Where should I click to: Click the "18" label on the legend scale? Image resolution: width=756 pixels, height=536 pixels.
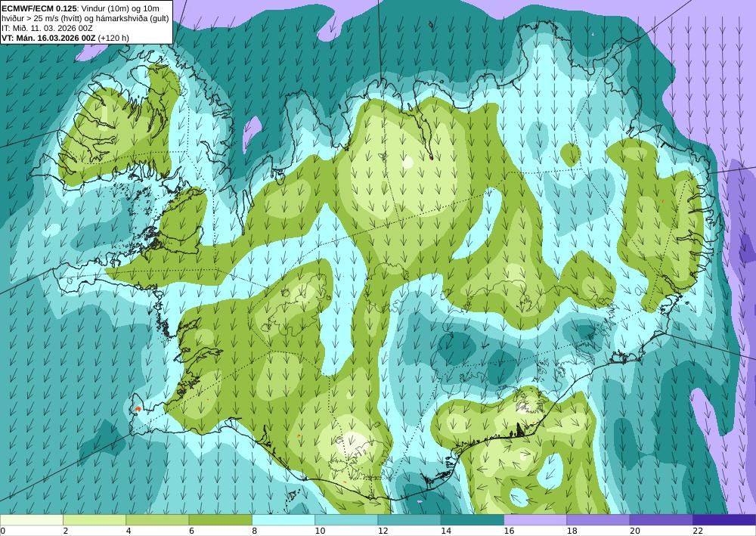coord(572,531)
